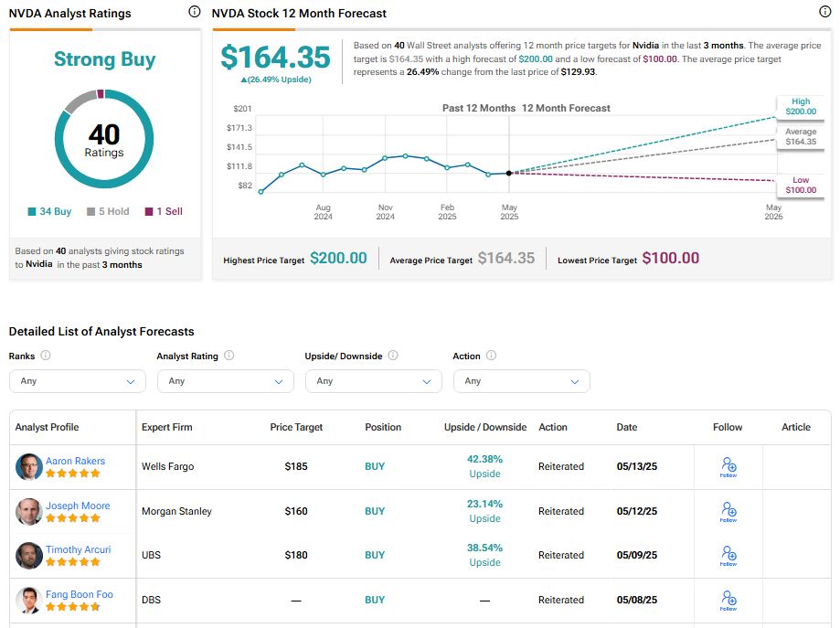Click the $185 price target

296,467
